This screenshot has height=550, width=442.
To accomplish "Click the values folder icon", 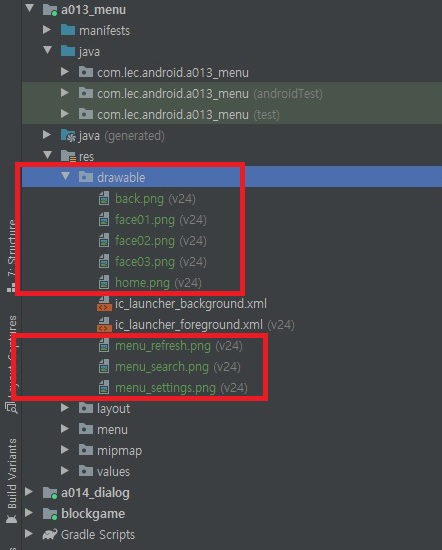I will [86, 471].
